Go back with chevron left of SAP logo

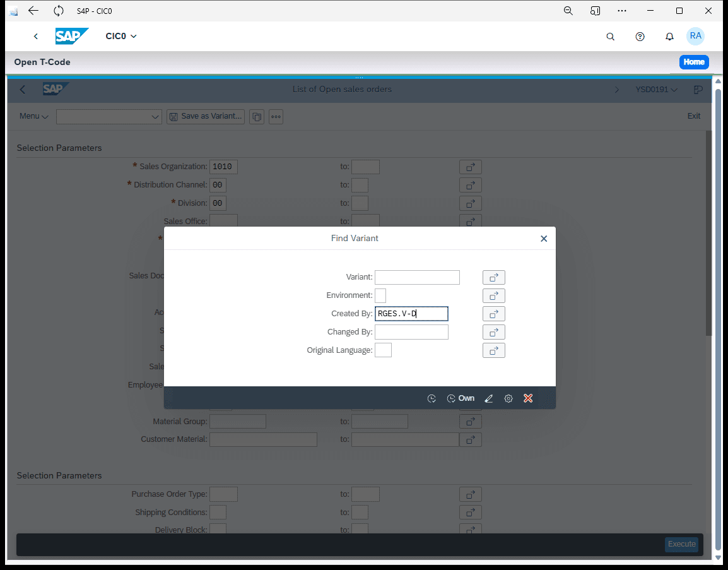36,36
